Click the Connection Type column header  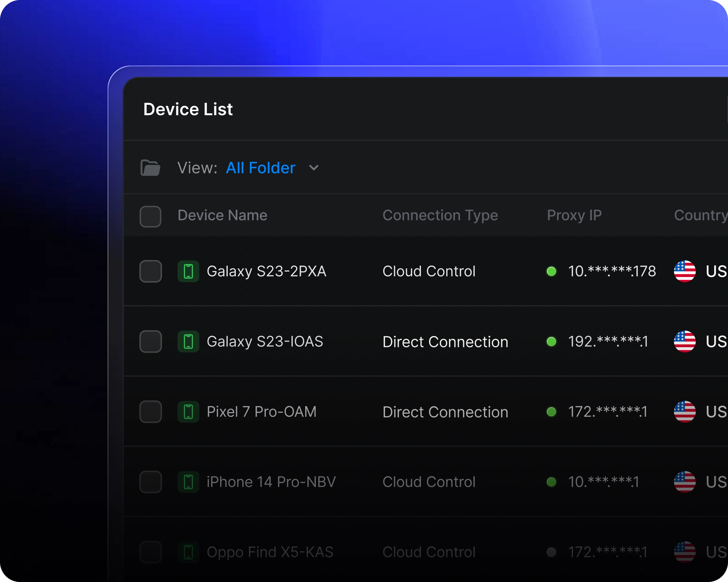click(x=440, y=215)
